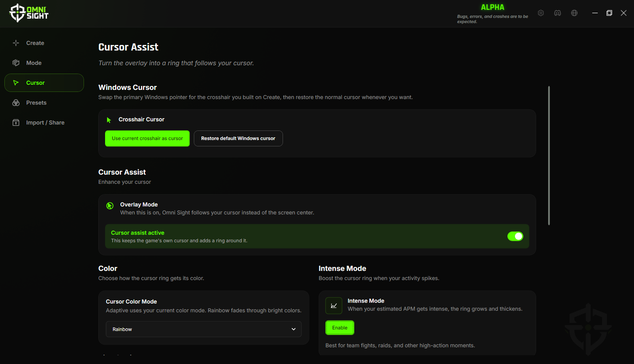Open the Presets section
This screenshot has width=634, height=364.
pos(44,103)
